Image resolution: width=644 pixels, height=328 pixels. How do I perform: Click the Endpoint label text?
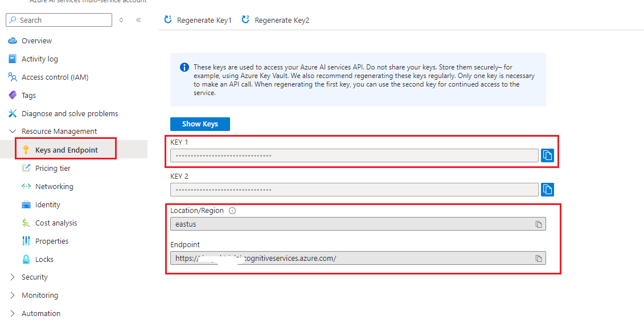[185, 245]
